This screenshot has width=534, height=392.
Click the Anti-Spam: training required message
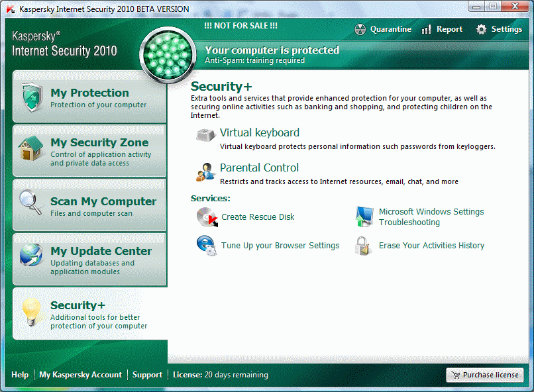[x=254, y=60]
